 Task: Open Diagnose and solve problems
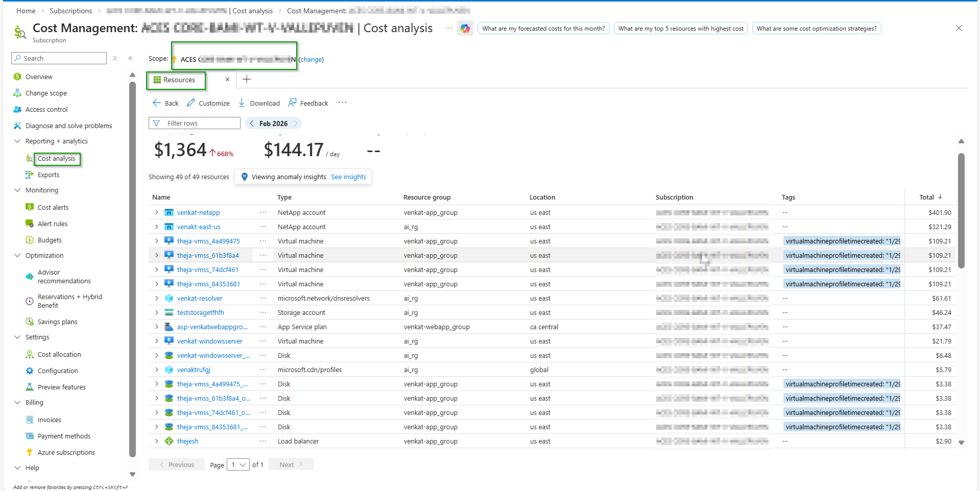68,126
